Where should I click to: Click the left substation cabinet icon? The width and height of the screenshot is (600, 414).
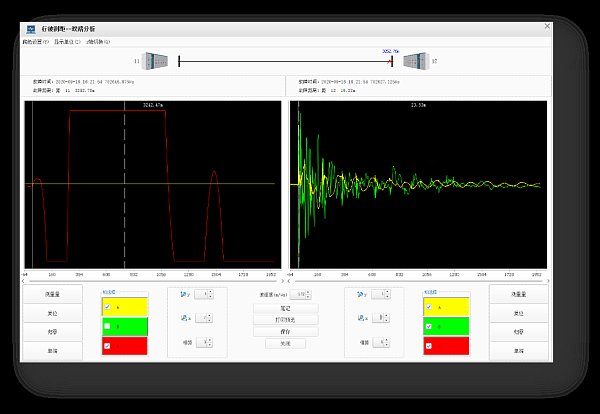[x=153, y=61]
